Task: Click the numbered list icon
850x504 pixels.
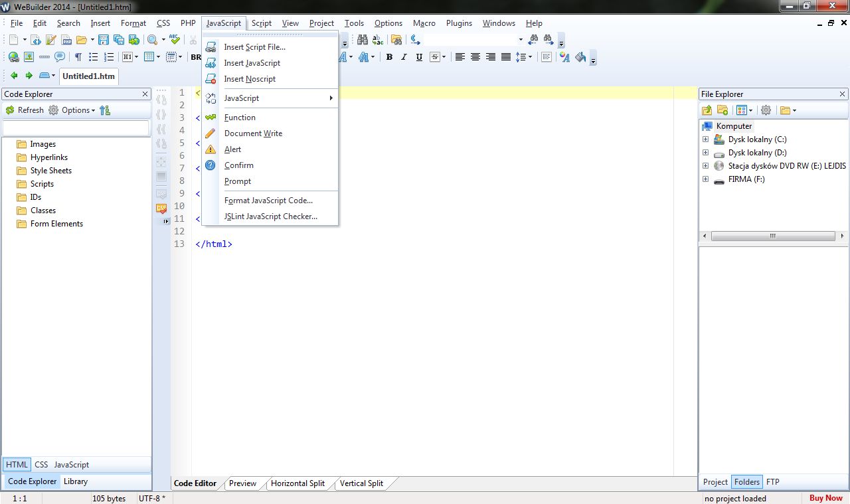Action: (109, 57)
